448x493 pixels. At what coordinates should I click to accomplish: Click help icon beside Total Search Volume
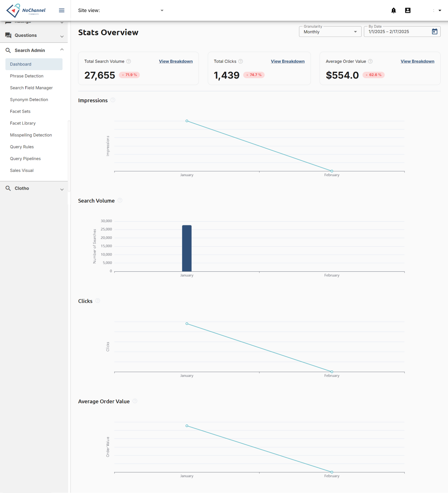click(x=129, y=61)
